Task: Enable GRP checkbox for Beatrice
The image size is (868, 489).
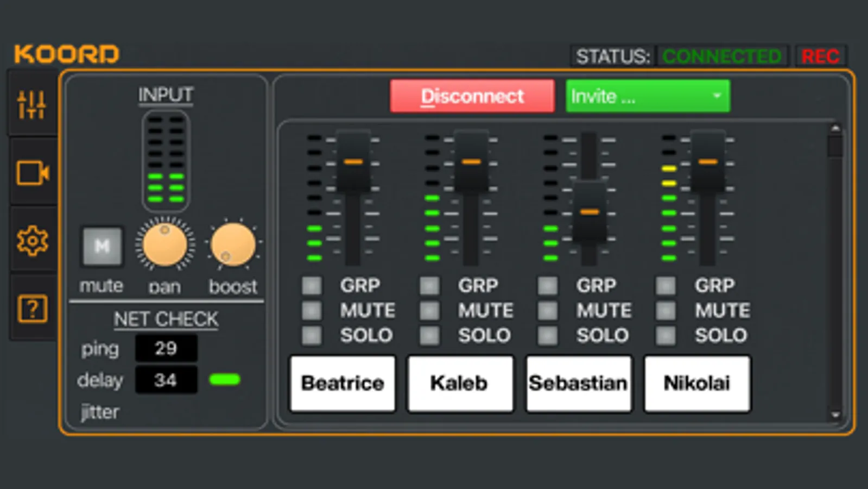Action: click(x=312, y=285)
